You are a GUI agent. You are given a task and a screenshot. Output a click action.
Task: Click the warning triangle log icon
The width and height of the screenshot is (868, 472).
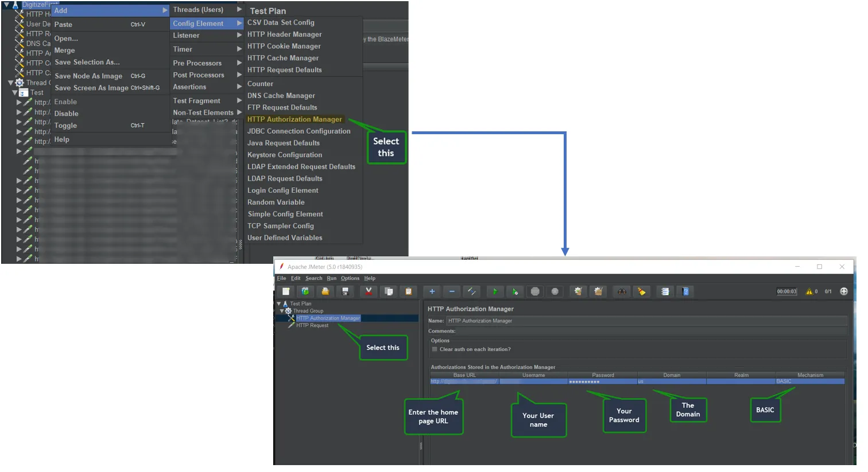click(x=809, y=291)
